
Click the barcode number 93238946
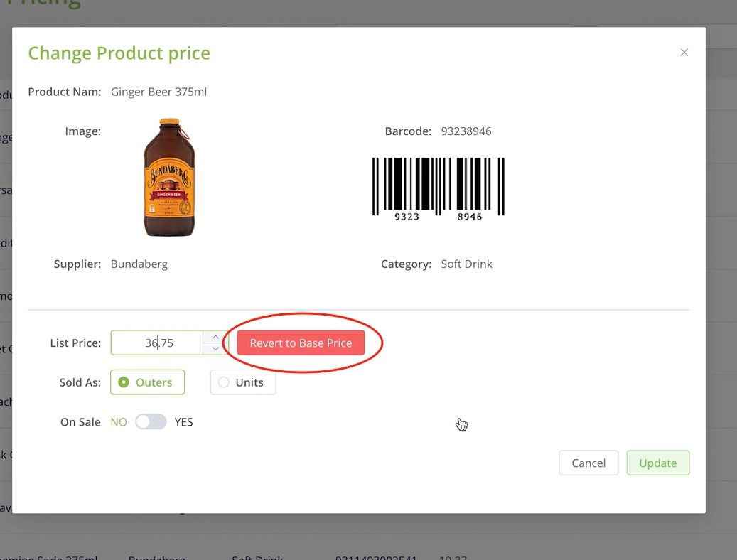(466, 131)
